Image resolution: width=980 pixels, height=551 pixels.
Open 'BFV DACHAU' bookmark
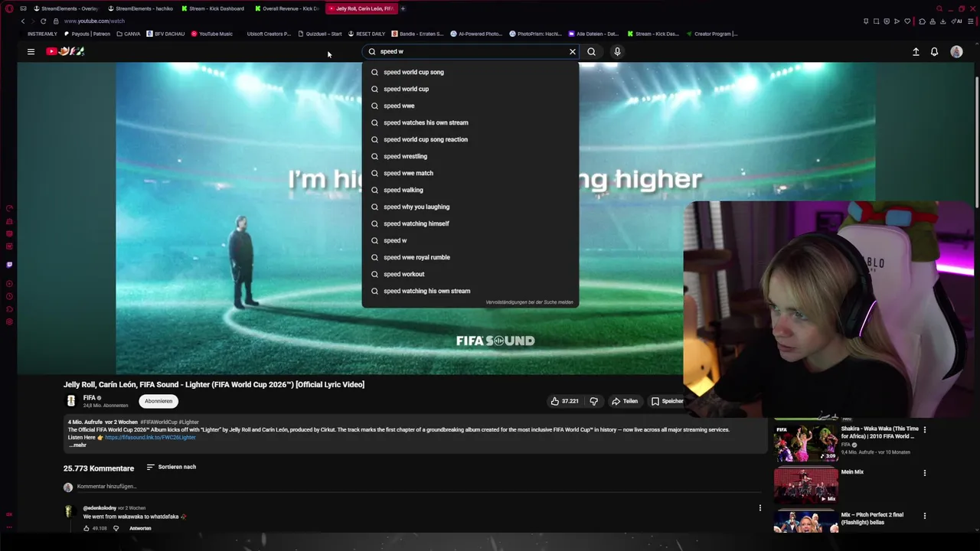(166, 34)
